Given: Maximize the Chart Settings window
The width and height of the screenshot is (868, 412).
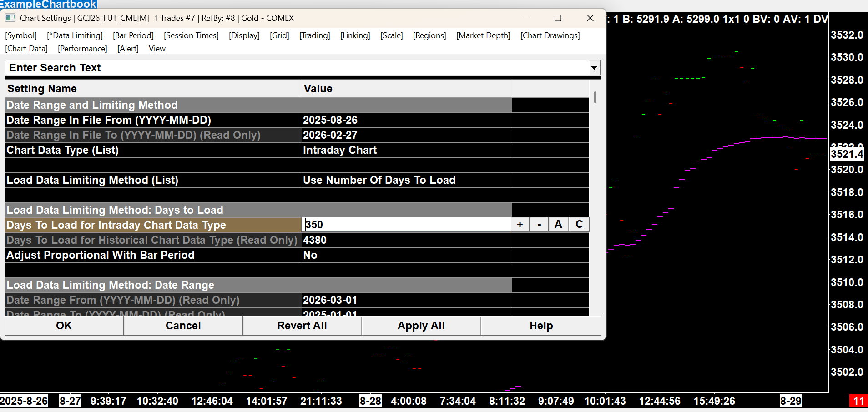Looking at the screenshot, I should [x=558, y=18].
